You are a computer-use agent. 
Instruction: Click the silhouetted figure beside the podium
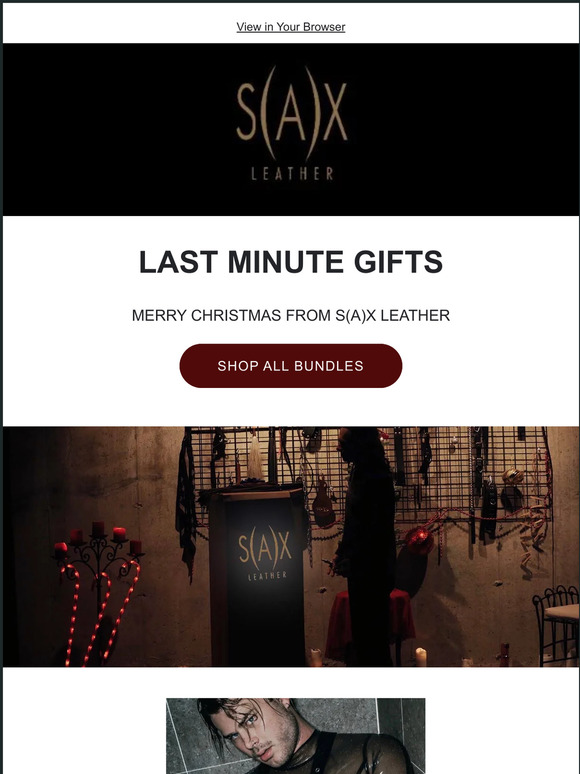pos(364,545)
